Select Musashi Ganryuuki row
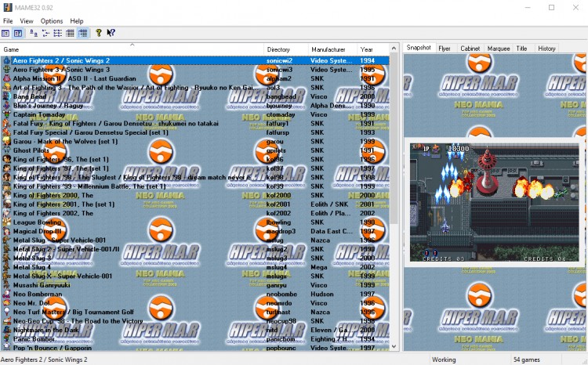The image size is (588, 365). pyautogui.click(x=195, y=285)
